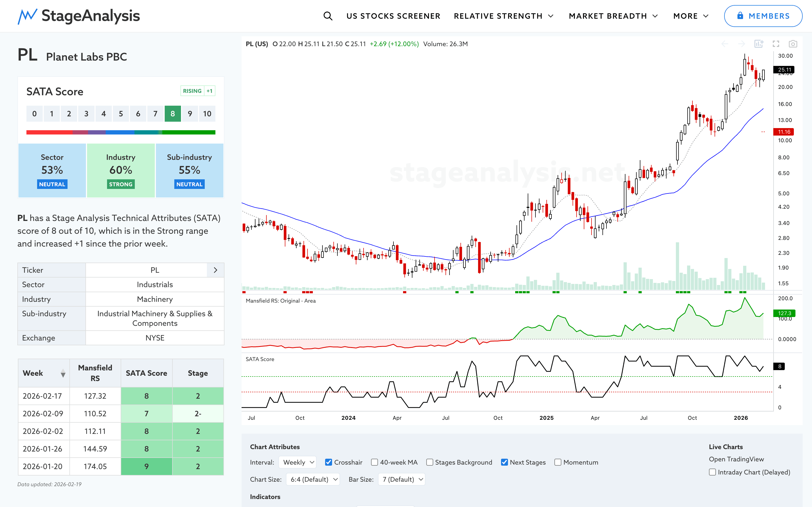Click the search magnifier icon
This screenshot has width=812, height=507.
(x=328, y=16)
